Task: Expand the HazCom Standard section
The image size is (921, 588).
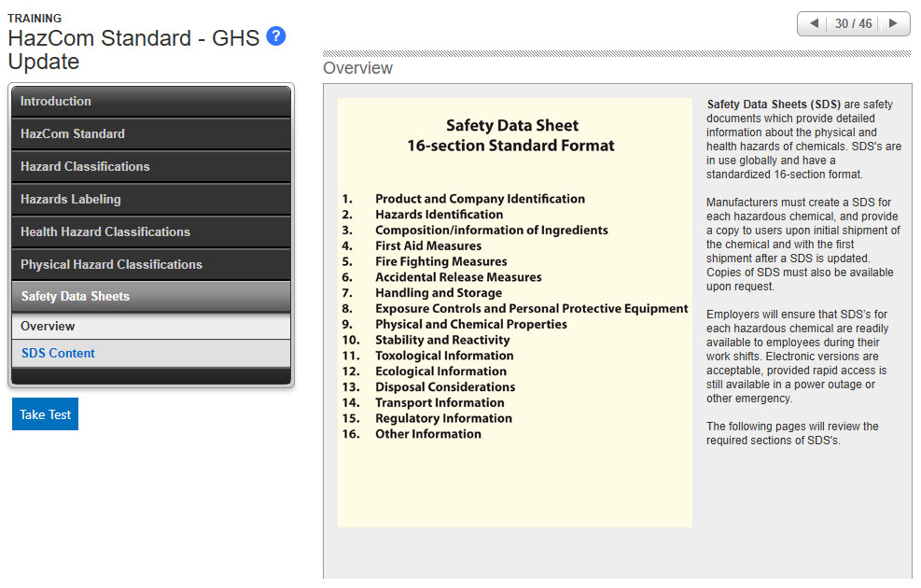Action: tap(151, 134)
